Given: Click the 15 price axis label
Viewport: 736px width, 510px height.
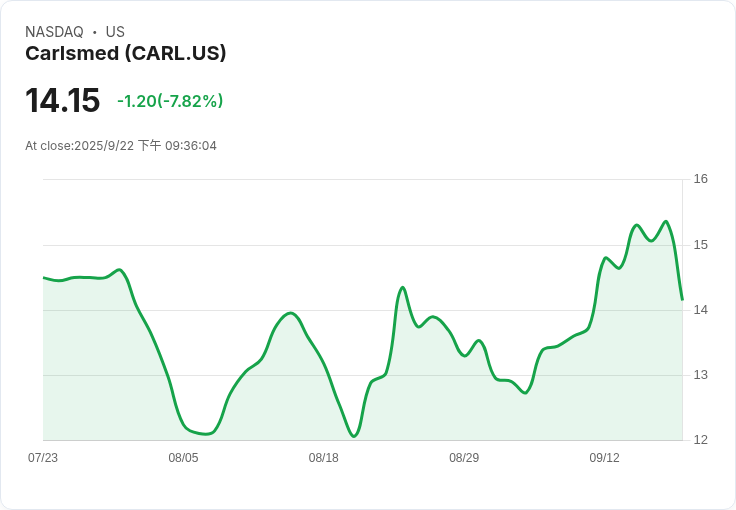Looking at the screenshot, I should (701, 245).
